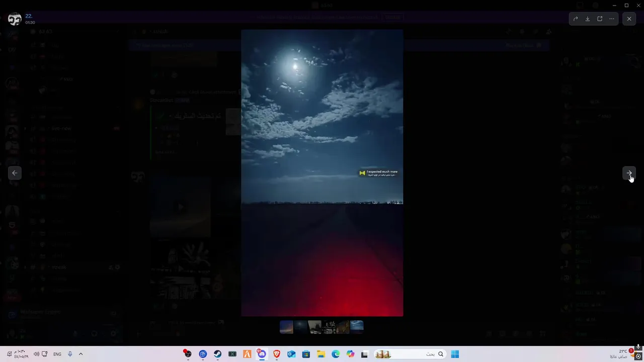Open the image in browser
Image resolution: width=644 pixels, height=362 pixels.
tap(600, 19)
